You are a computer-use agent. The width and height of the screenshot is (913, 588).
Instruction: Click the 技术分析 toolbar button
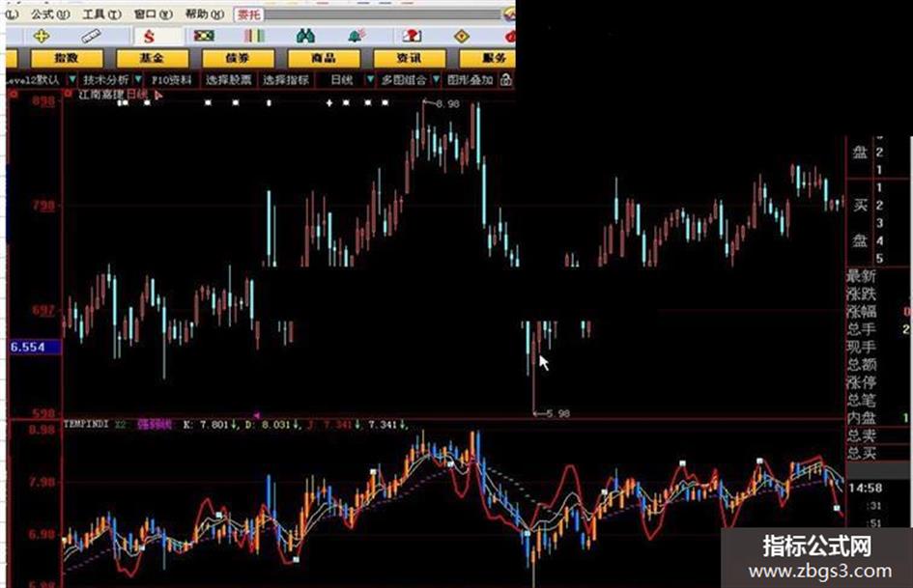[105, 80]
